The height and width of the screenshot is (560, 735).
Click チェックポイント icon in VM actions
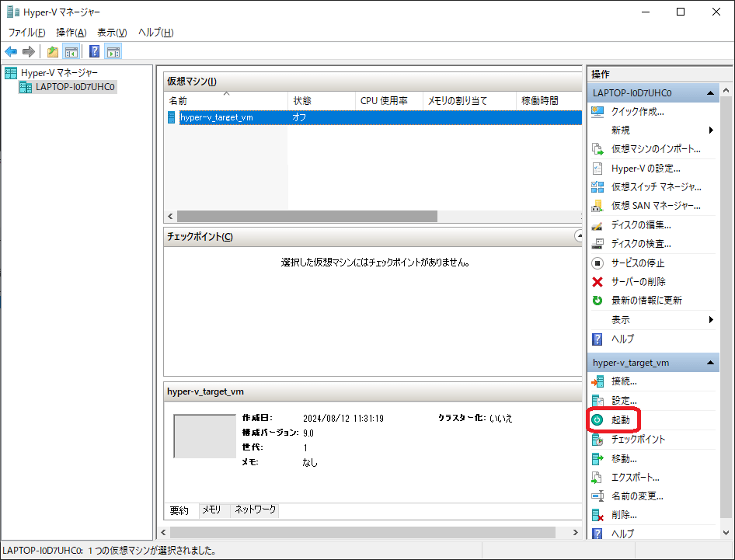597,440
